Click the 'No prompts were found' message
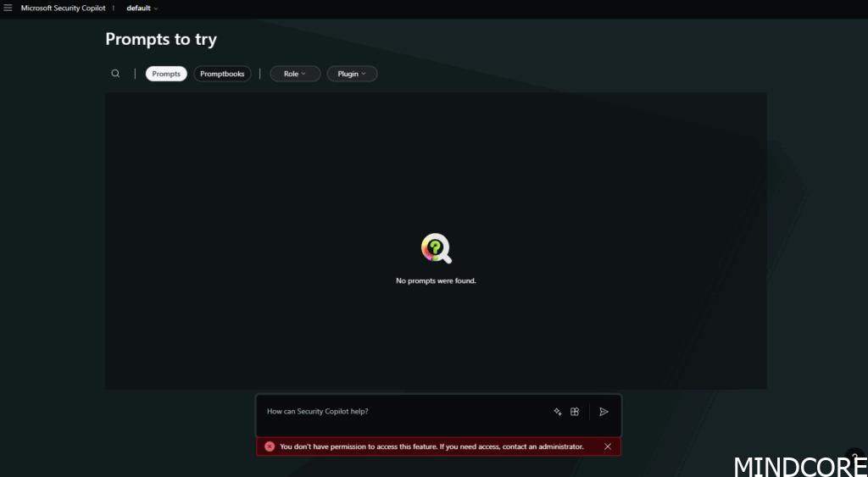The width and height of the screenshot is (868, 477). [x=436, y=280]
